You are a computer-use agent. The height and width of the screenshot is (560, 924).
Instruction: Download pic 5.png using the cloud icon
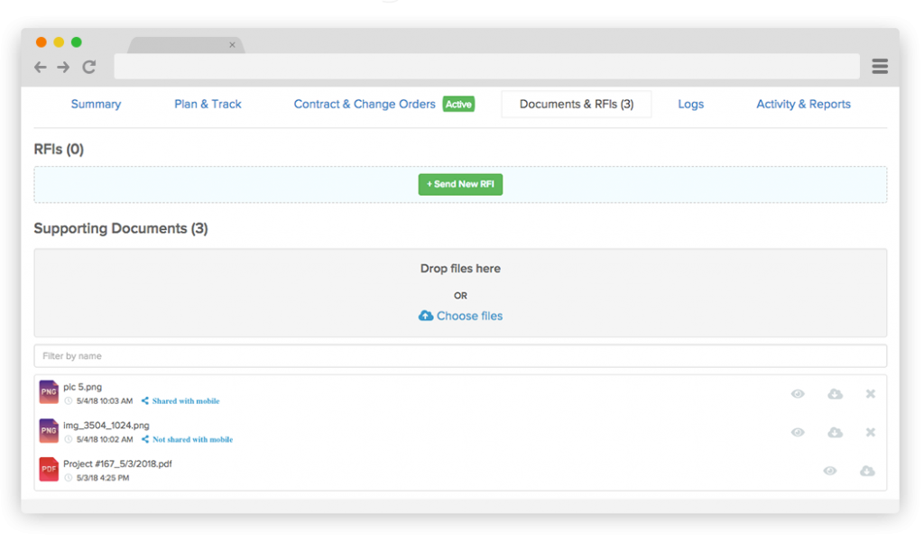tap(835, 394)
